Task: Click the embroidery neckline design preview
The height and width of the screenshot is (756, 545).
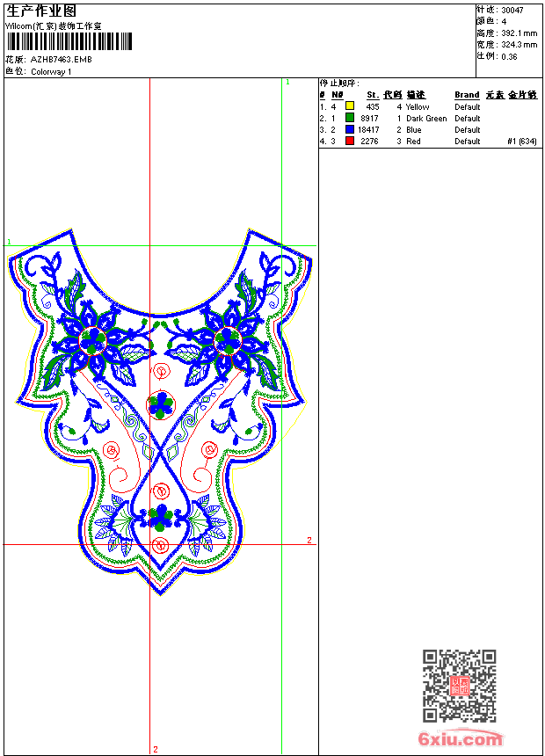Action: 161,412
